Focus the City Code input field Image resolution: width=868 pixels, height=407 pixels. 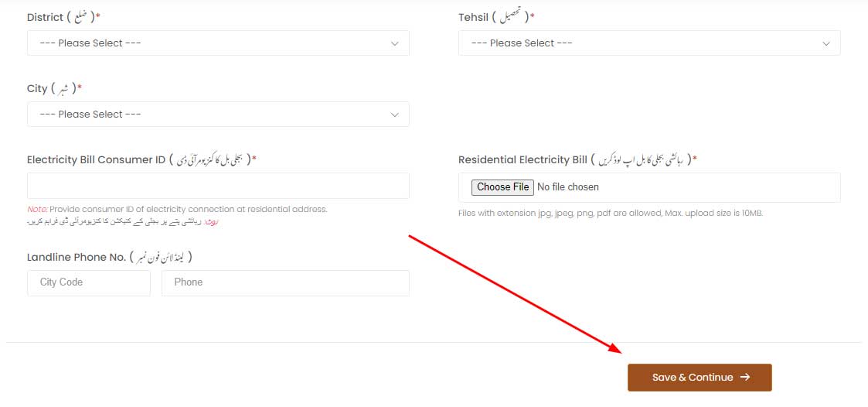(89, 282)
